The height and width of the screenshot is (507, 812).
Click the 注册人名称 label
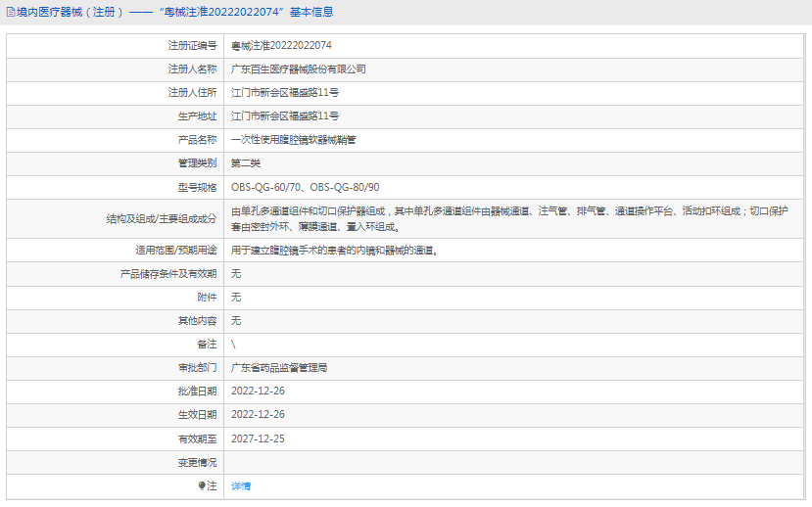pyautogui.click(x=192, y=69)
